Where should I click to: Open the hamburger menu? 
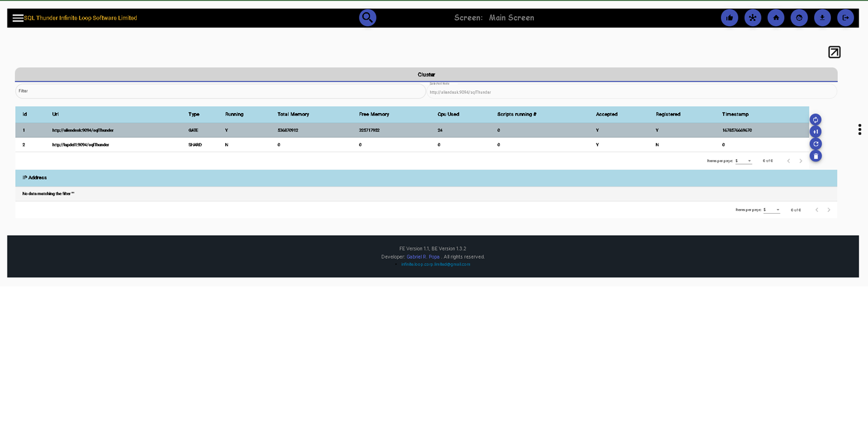tap(18, 18)
